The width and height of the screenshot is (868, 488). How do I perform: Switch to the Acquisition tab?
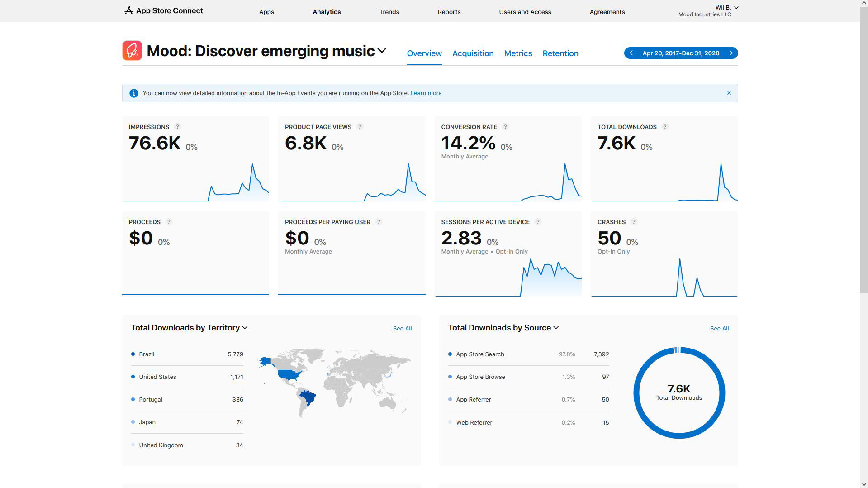(x=473, y=53)
